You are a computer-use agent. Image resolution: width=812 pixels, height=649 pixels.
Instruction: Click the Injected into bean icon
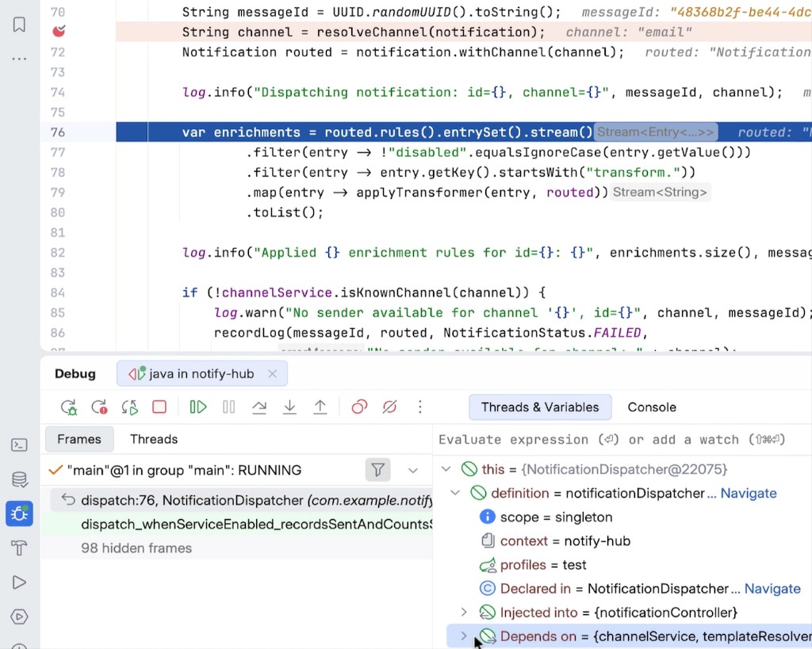(488, 613)
